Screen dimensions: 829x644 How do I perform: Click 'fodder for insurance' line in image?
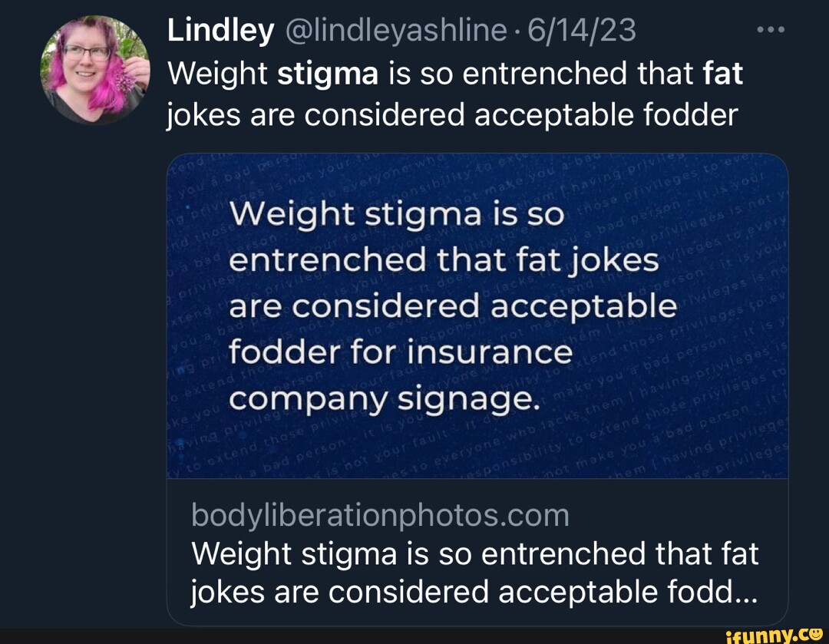point(401,352)
